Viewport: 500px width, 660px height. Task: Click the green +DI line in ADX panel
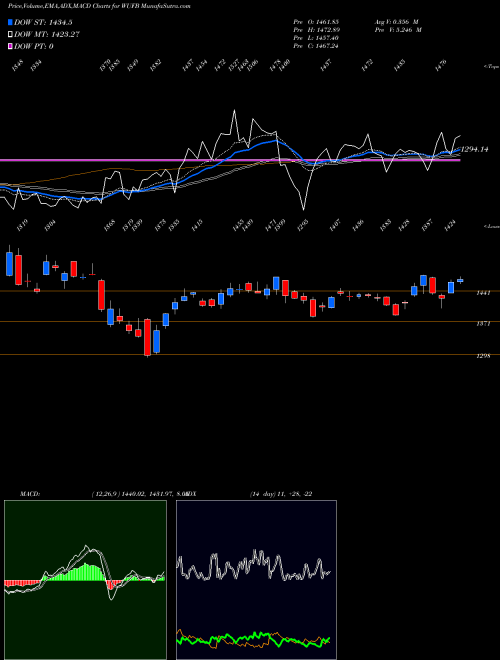[x=253, y=639]
